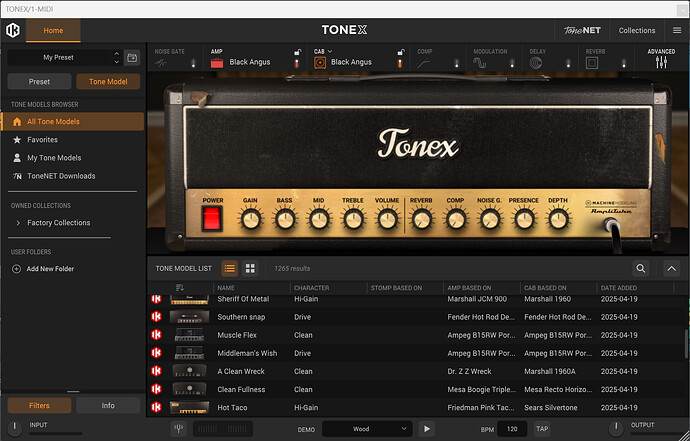Toggle the CAB on/off switch

coord(400,63)
